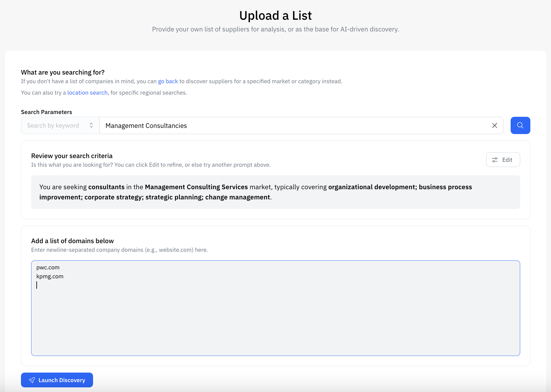Screen dimensions: 551x392
Task: Click the sliders icon inside the Edit button
Action: pyautogui.click(x=495, y=160)
